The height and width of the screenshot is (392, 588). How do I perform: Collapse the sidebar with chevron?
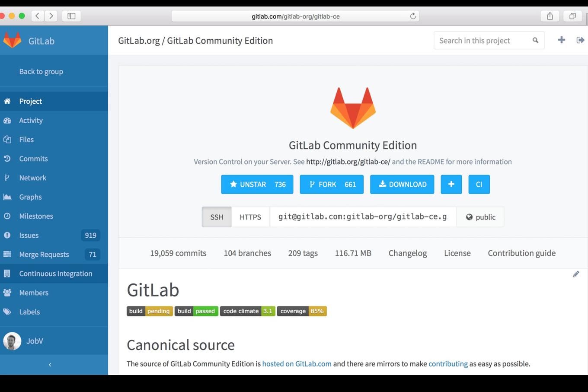pyautogui.click(x=50, y=365)
